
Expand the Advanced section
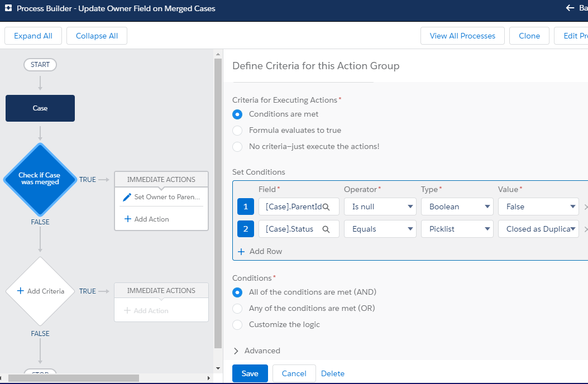click(x=256, y=351)
